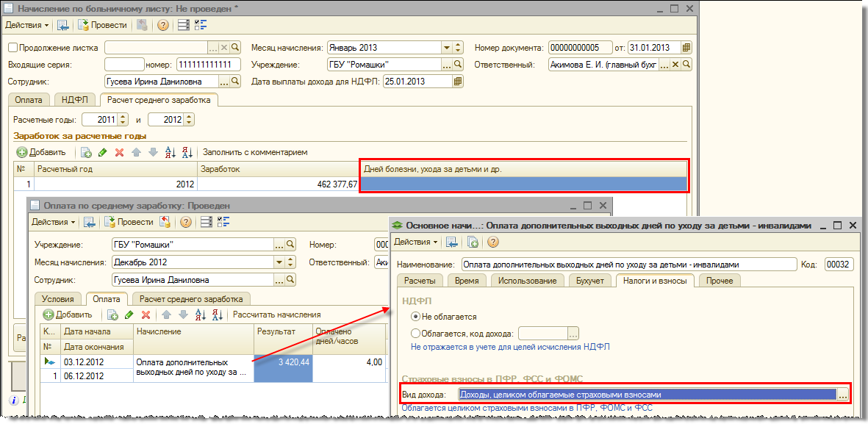Expand Месяц начисления dropdown showing Декабрь 2012
This screenshot has width=868, height=424.
(x=279, y=262)
